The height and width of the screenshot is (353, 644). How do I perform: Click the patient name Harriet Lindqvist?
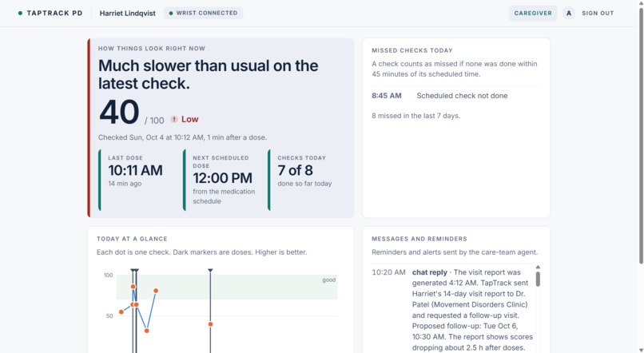click(x=127, y=13)
